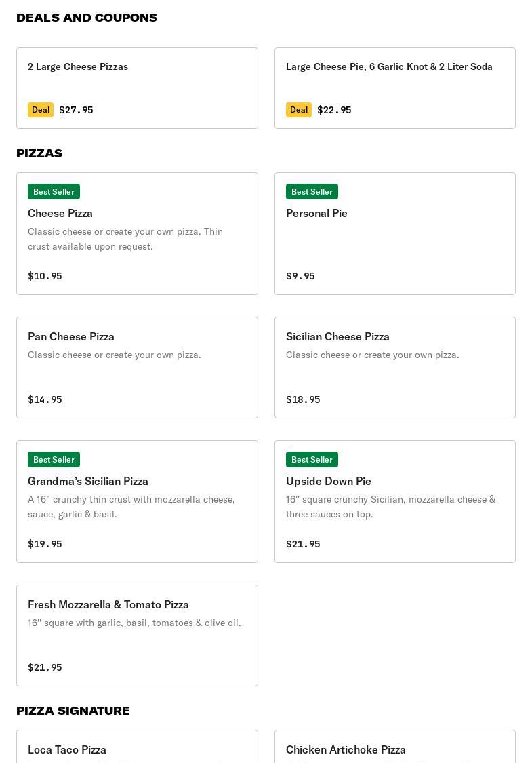Choose the Personal Pie item
The height and width of the screenshot is (763, 532).
395,233
